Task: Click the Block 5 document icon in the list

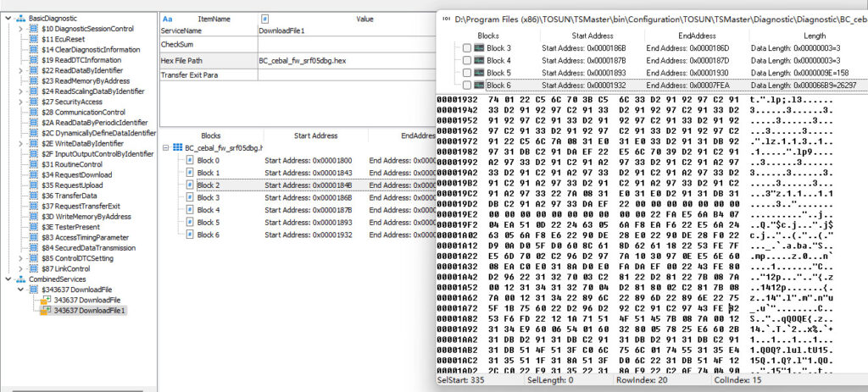Action: [190, 223]
